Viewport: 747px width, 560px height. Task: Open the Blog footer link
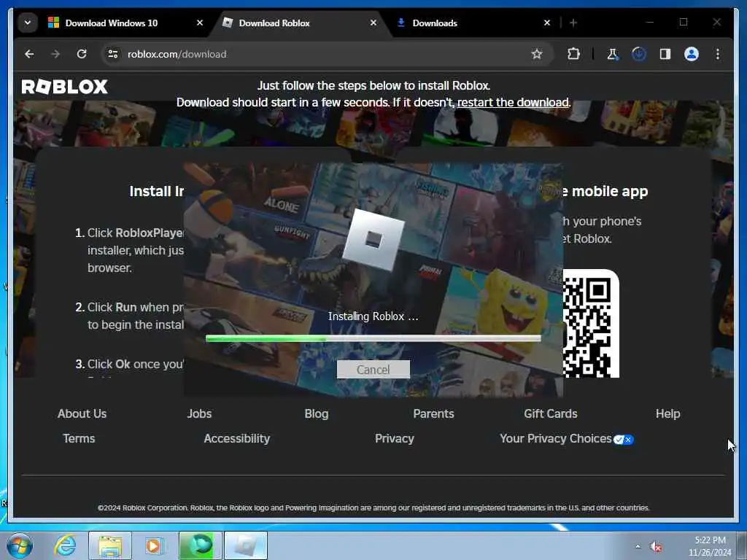click(317, 414)
